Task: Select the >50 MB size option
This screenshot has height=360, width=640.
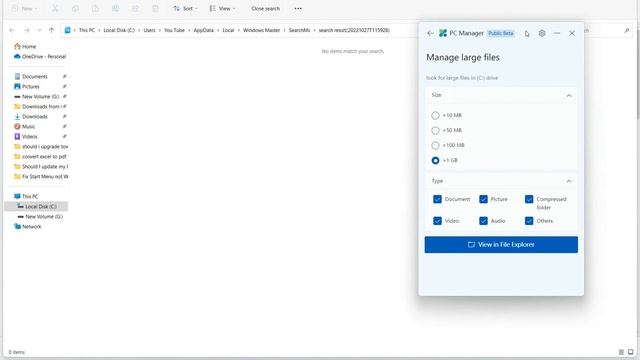Action: [x=435, y=131]
